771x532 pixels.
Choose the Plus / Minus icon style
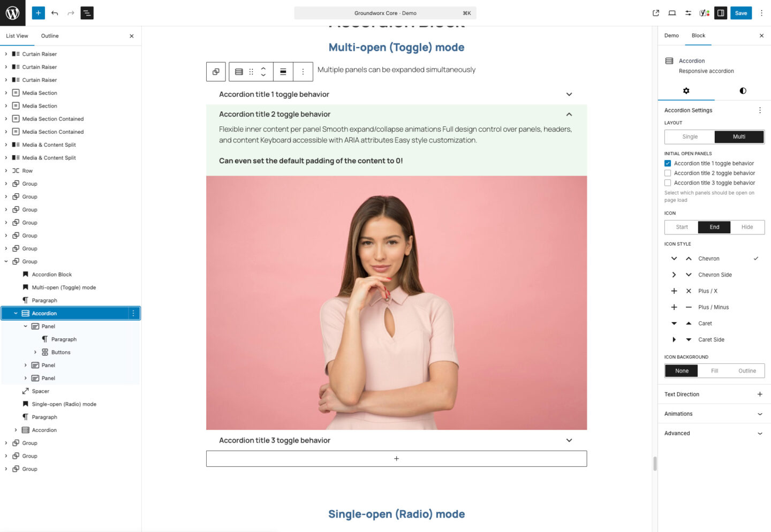point(713,307)
